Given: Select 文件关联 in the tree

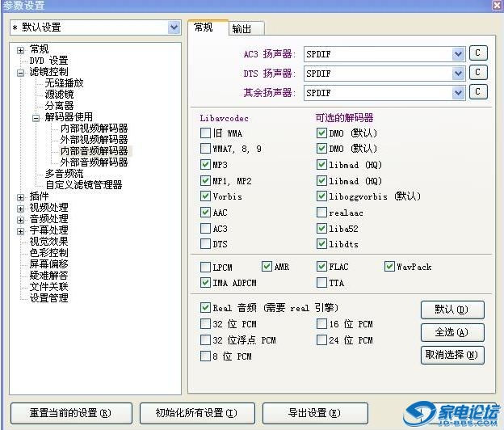Looking at the screenshot, I should pos(48,287).
